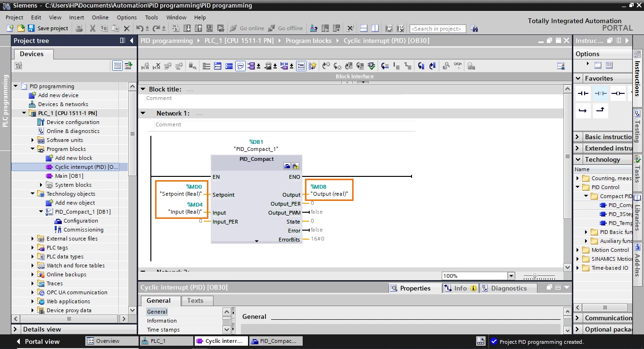Click the Go online icon

coord(233,28)
